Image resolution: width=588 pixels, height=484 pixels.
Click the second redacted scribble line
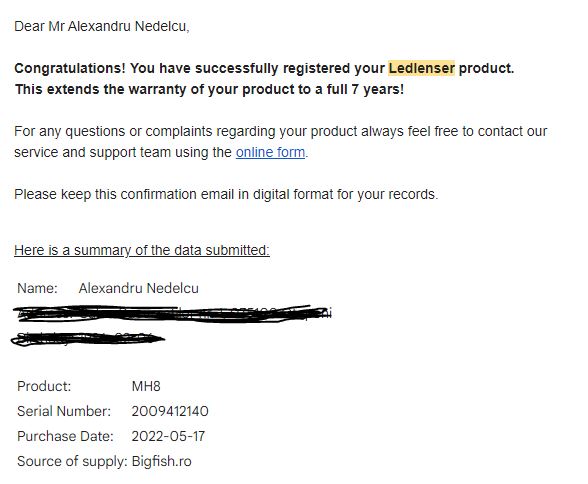88,339
